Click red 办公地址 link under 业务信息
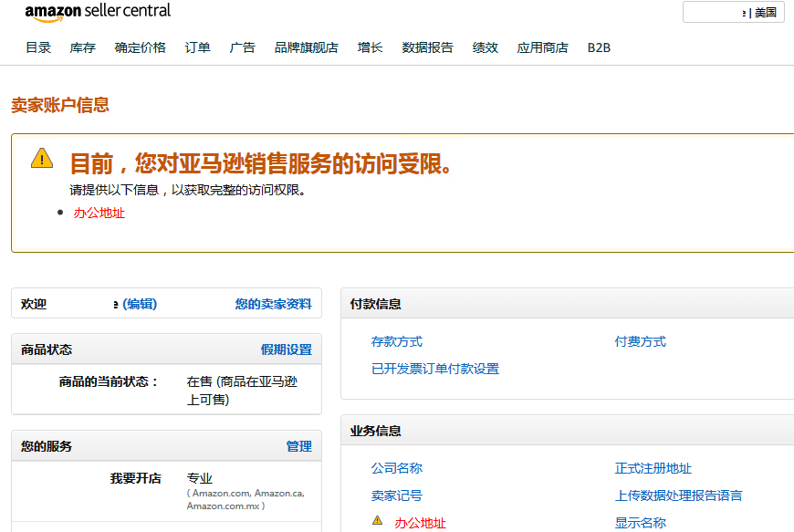This screenshot has height=532, width=794. point(421,523)
